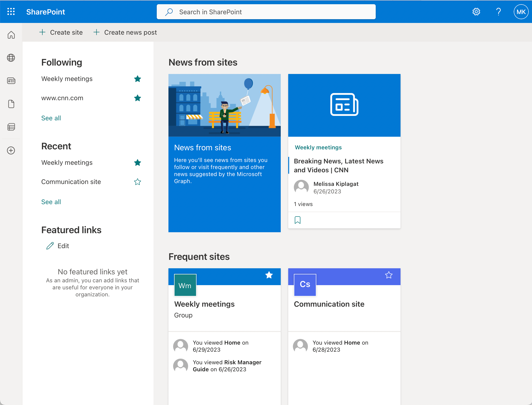This screenshot has width=532, height=405.
Task: Click Melissa Kiplagat's avatar on news card
Action: (x=301, y=187)
